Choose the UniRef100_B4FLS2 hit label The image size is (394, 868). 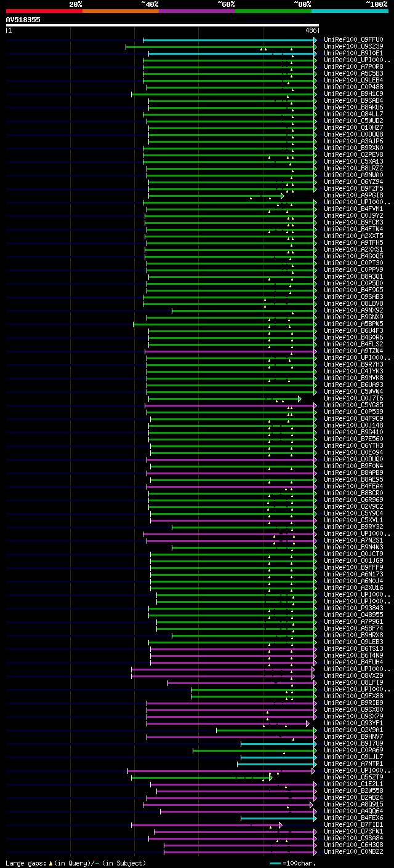coord(353,344)
